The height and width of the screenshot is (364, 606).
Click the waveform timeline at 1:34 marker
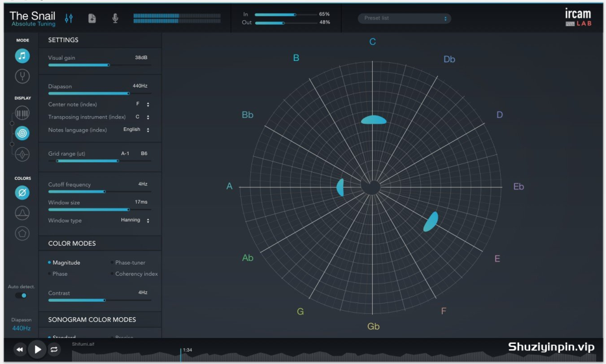coord(180,355)
